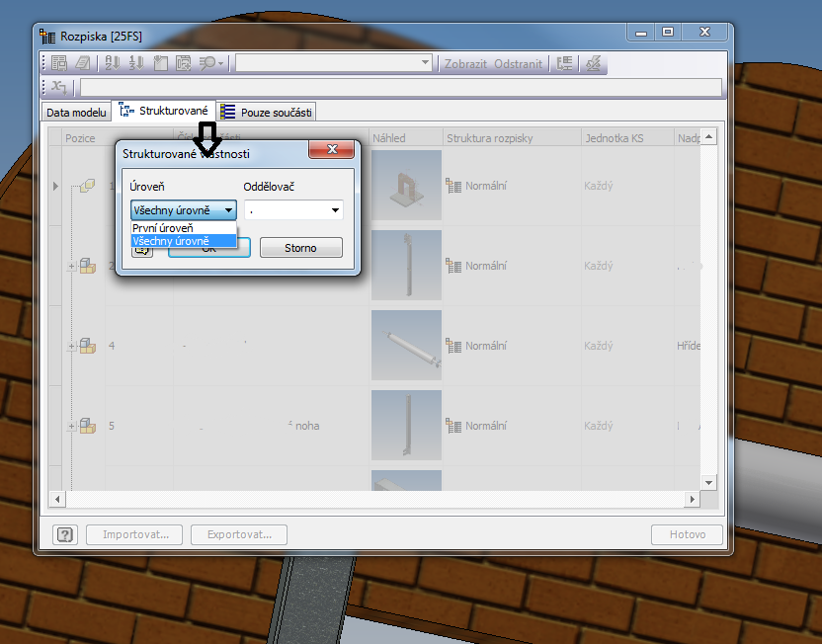Click the horizontal scrollbar left arrow
The width and height of the screenshot is (822, 644).
[57, 499]
